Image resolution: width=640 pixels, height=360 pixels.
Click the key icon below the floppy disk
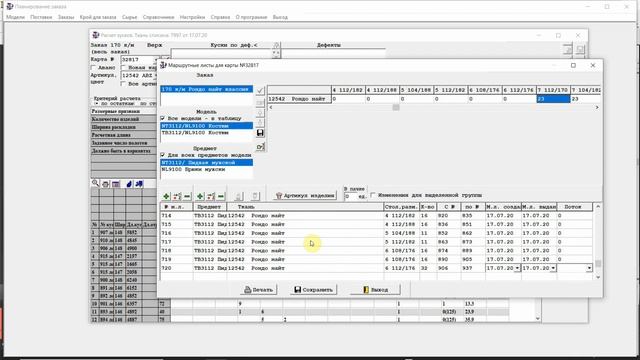pos(260,147)
